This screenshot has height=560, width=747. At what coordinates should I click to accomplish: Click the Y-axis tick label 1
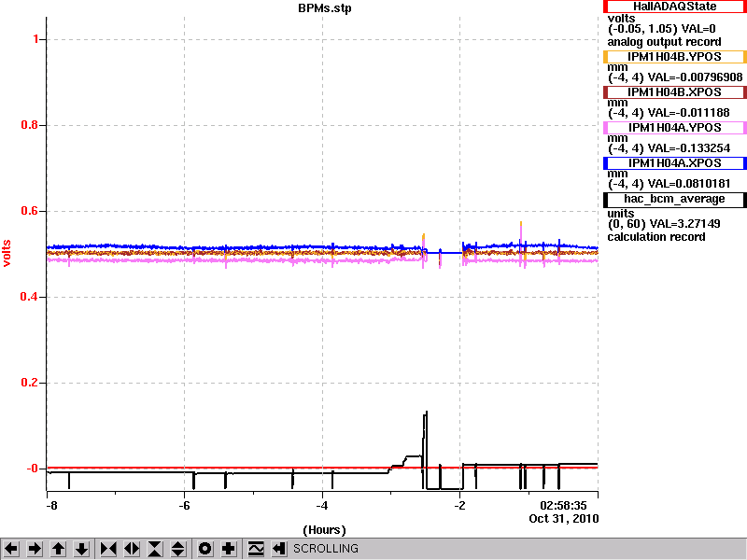pyautogui.click(x=35, y=39)
